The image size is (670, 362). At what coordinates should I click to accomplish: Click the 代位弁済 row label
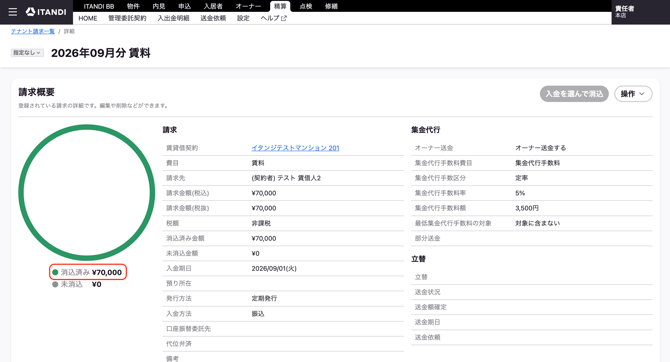point(179,344)
